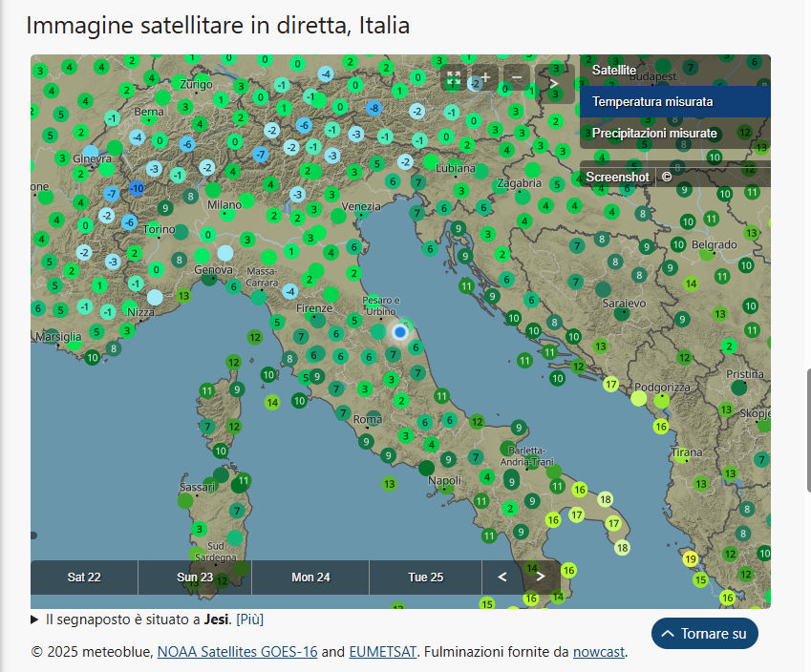
Task: Collapse the layer panel with the arrow icon
Action: pyautogui.click(x=554, y=83)
